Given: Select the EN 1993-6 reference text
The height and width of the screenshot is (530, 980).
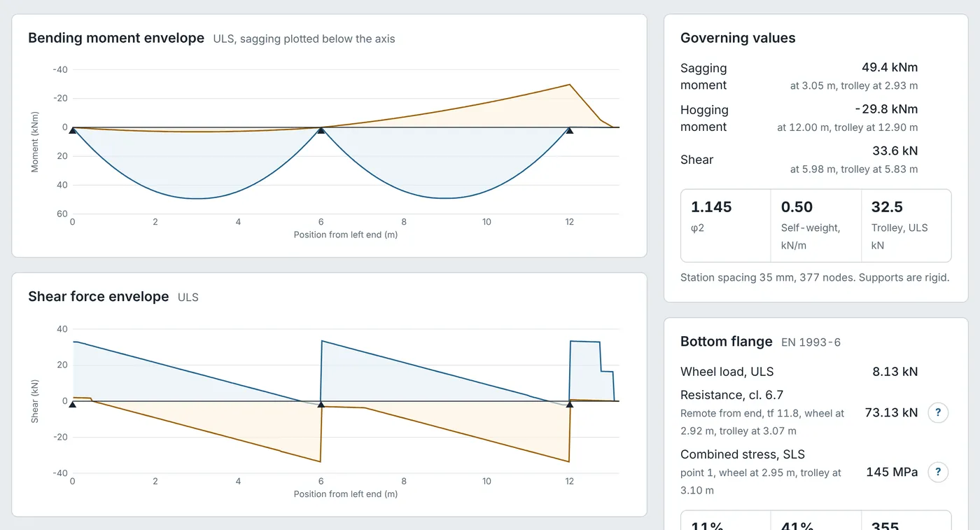Looking at the screenshot, I should point(811,342).
